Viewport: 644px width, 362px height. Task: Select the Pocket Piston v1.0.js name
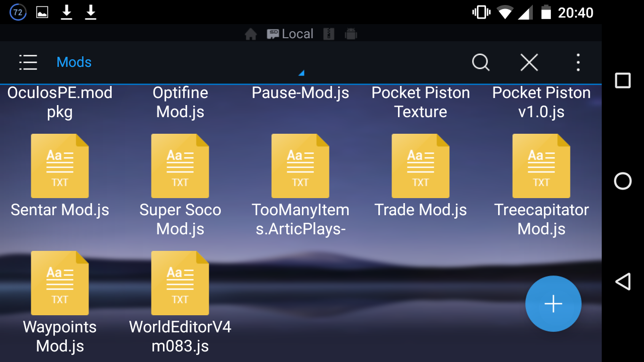pos(541,102)
